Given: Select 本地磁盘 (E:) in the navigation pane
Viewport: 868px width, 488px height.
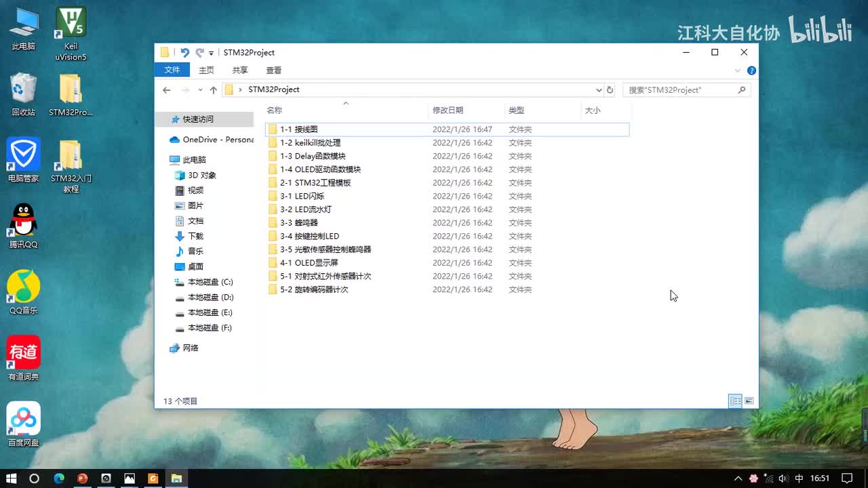Looking at the screenshot, I should (204, 312).
